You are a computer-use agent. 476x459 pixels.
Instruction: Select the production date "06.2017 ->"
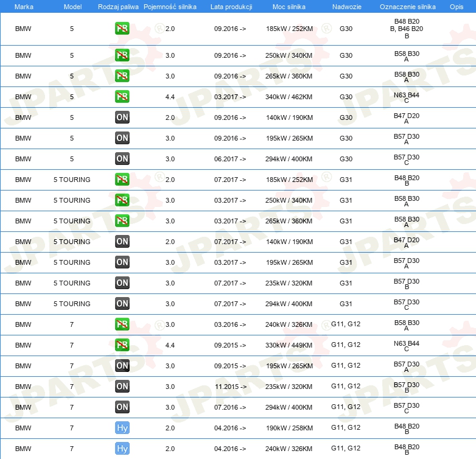pyautogui.click(x=230, y=159)
